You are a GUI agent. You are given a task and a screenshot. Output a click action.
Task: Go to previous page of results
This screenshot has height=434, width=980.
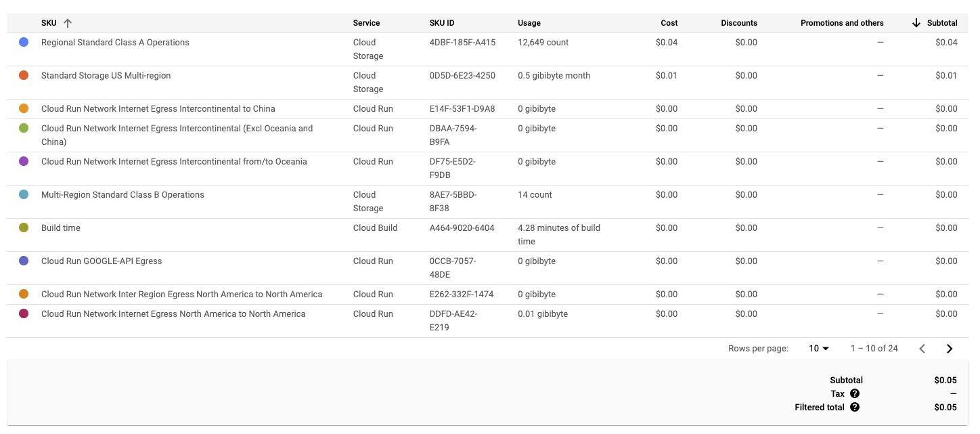point(922,349)
